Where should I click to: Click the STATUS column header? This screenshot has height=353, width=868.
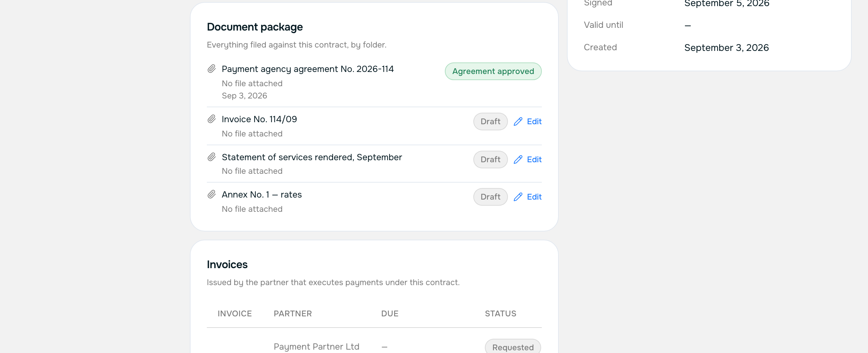click(500, 314)
